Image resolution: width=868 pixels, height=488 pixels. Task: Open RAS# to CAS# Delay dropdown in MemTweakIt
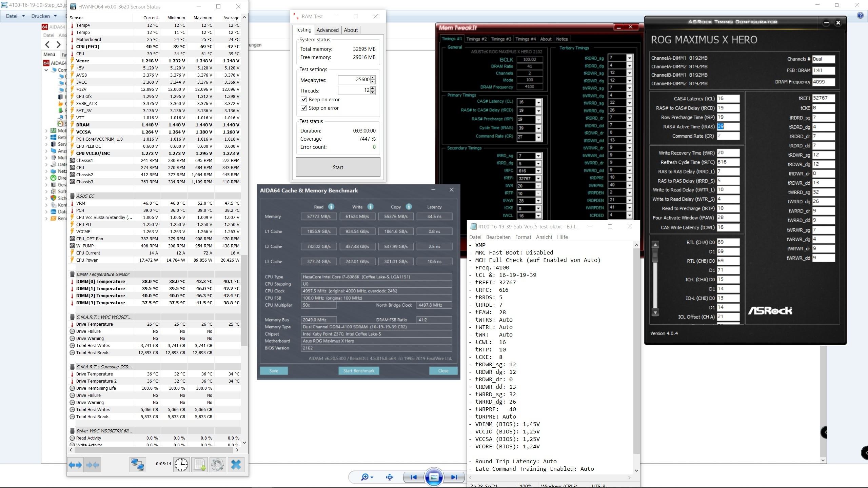(538, 111)
